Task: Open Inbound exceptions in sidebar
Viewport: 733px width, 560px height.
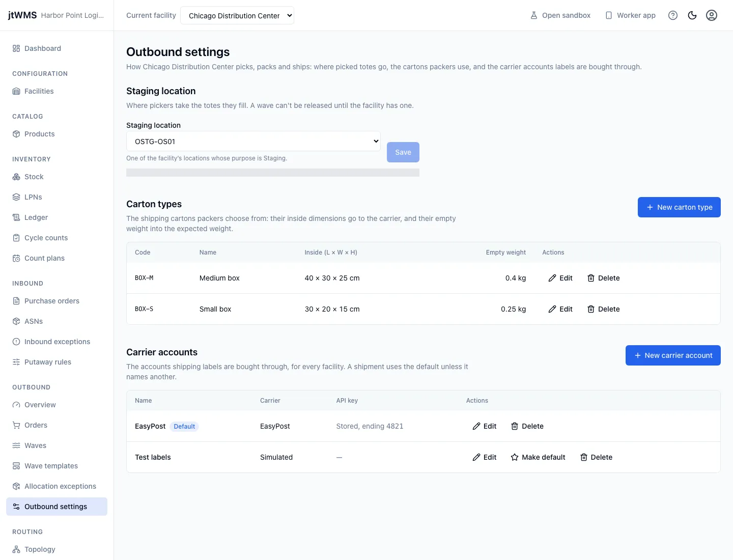Action: [x=57, y=342]
